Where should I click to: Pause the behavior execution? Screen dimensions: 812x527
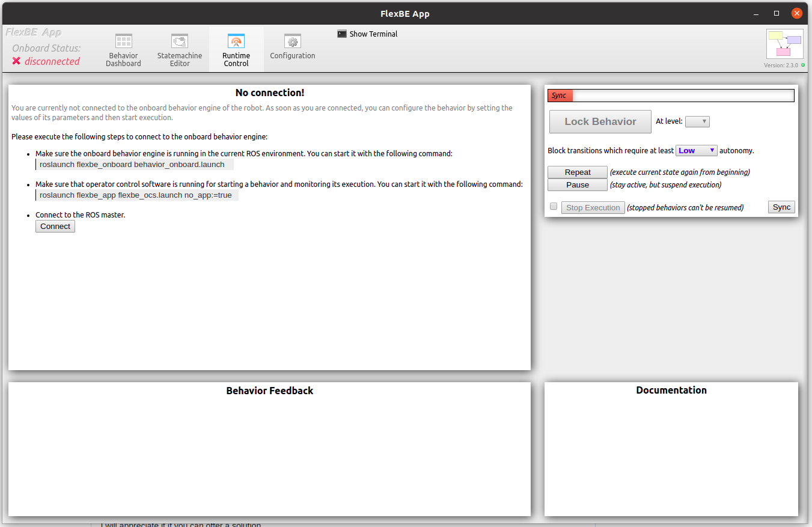click(577, 184)
